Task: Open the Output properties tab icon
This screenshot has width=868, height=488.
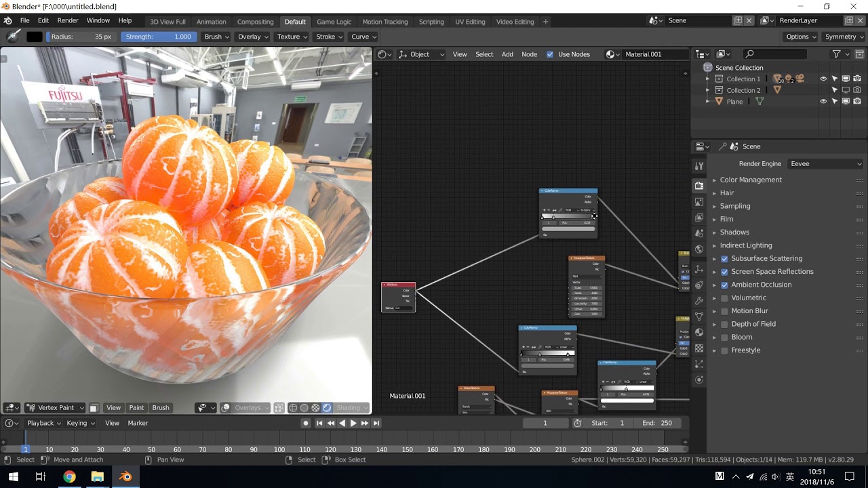Action: point(699,202)
